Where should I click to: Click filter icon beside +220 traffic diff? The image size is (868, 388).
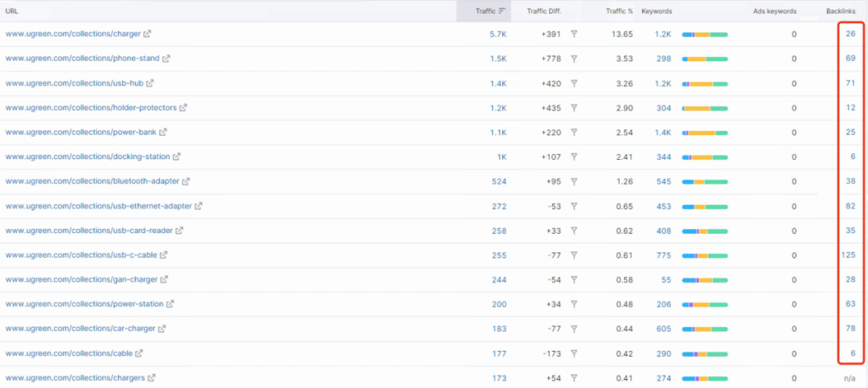(574, 133)
